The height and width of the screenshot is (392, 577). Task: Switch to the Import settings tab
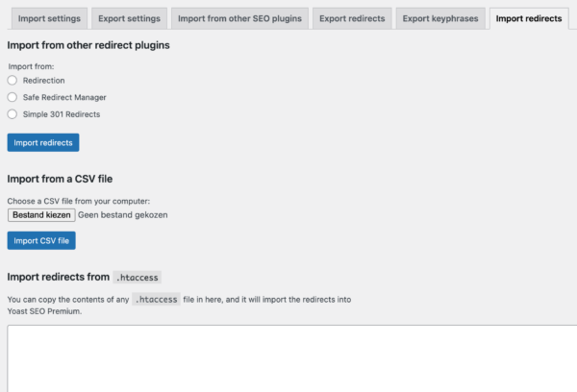tap(48, 18)
